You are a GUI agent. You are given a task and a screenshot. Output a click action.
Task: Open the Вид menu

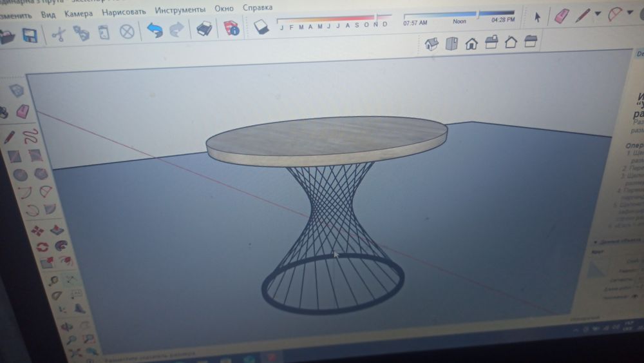(x=48, y=14)
